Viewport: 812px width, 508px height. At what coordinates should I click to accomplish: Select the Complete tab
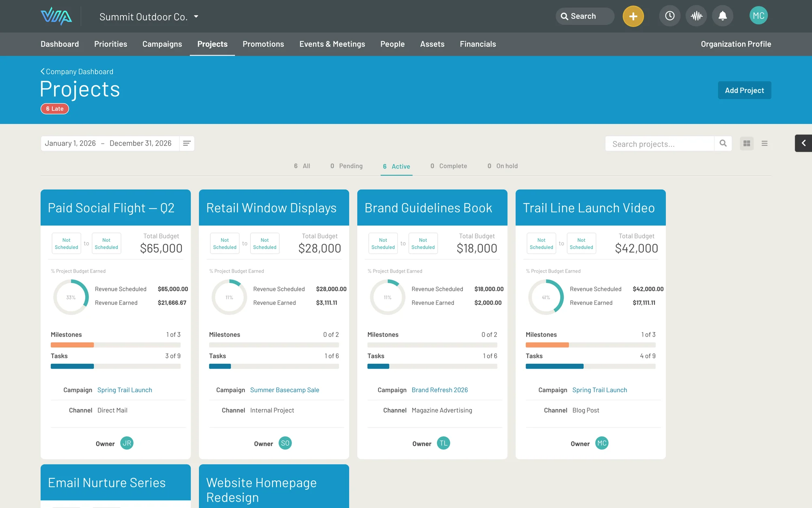[x=449, y=166]
